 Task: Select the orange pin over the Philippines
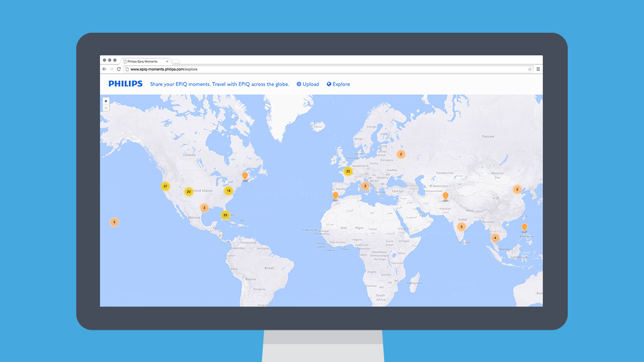524,227
